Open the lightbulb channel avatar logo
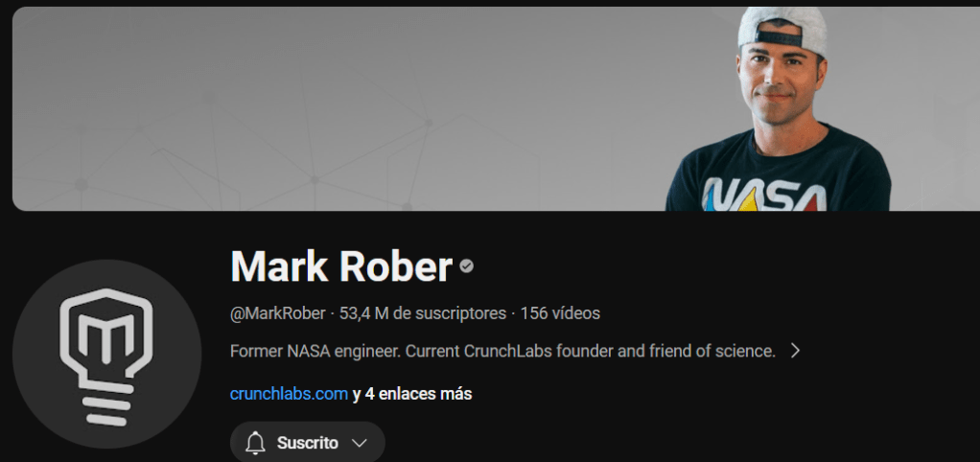This screenshot has height=462, width=980. click(106, 354)
